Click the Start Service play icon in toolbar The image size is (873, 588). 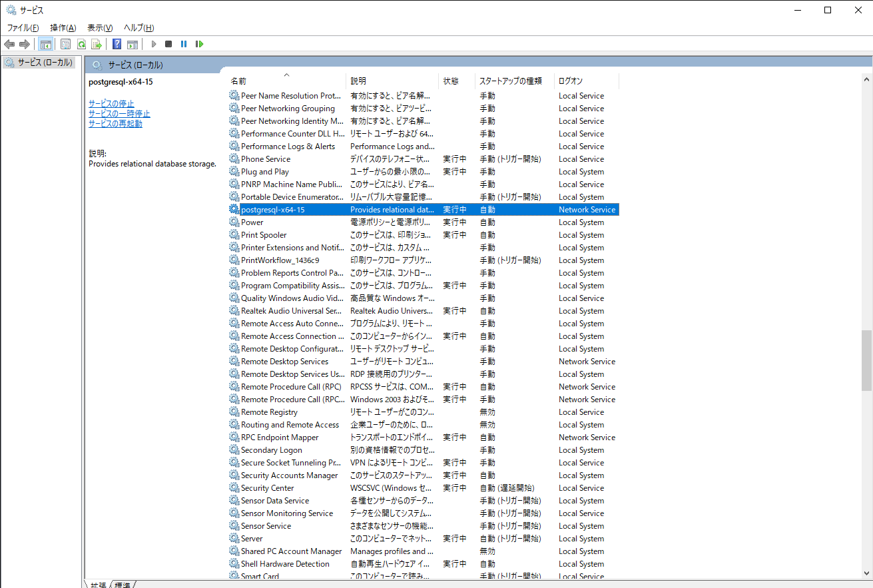pos(154,44)
